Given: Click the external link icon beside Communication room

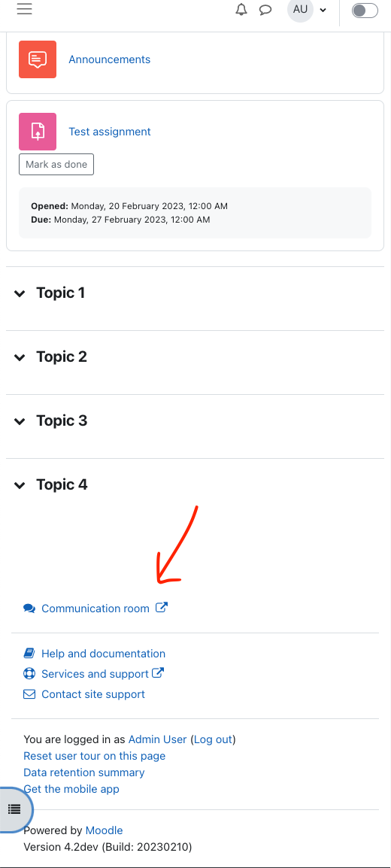Looking at the screenshot, I should (162, 607).
